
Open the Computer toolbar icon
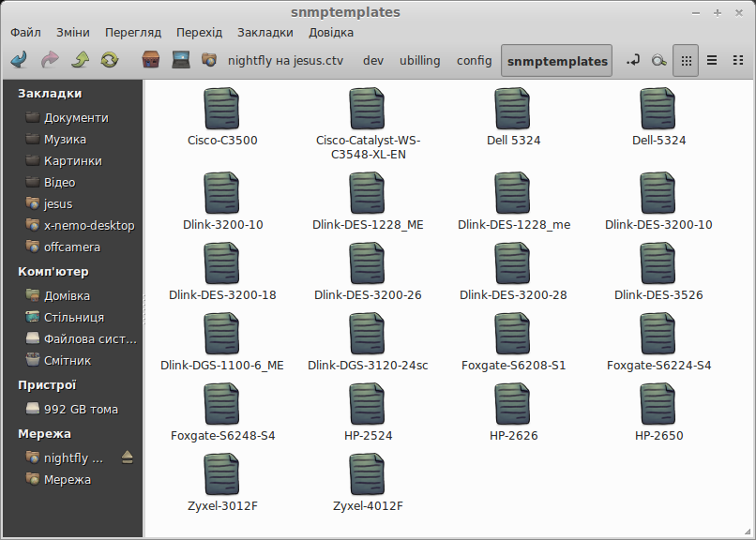pos(181,60)
